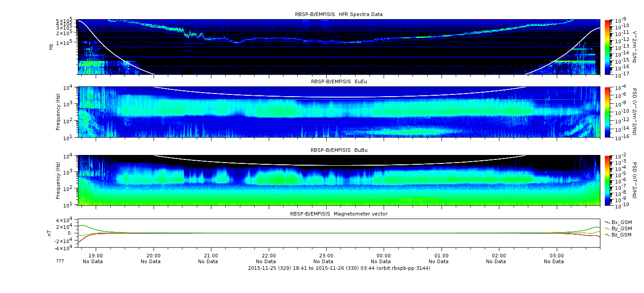Click the 22:00 time axis label

[268, 256]
